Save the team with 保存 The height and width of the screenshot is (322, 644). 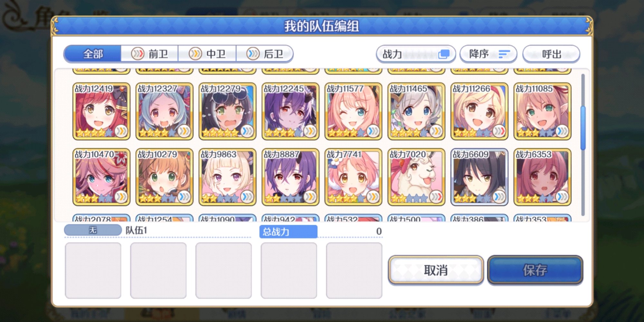coord(535,270)
